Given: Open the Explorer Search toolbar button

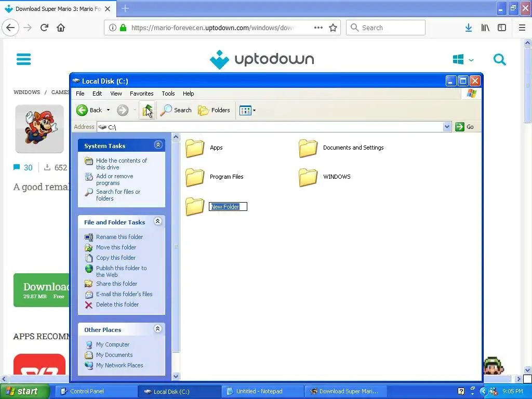Looking at the screenshot, I should pyautogui.click(x=176, y=110).
